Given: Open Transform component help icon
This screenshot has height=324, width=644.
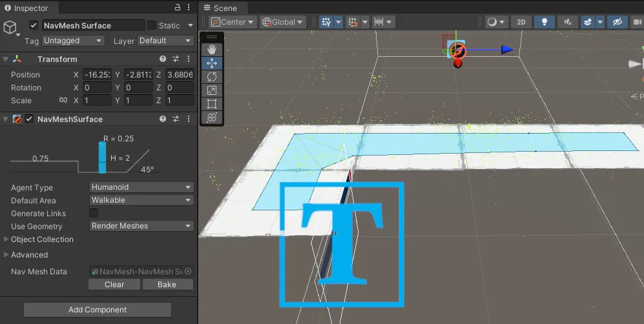Looking at the screenshot, I should pyautogui.click(x=163, y=59).
